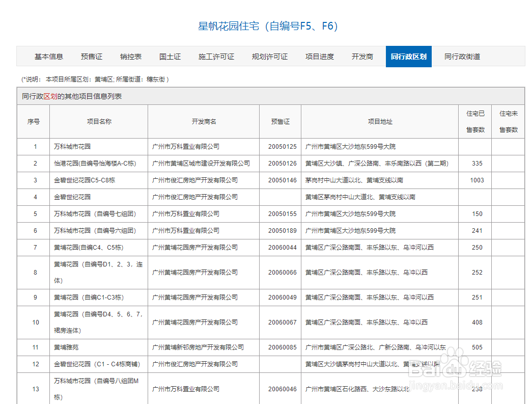Switch to the 项目进度 tab
This screenshot has width=532, height=404.
(320, 57)
